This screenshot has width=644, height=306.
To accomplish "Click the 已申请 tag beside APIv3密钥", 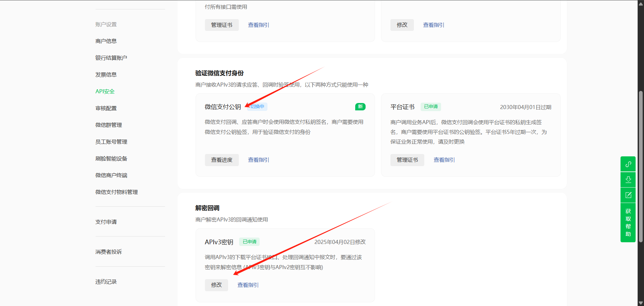I will pos(249,242).
